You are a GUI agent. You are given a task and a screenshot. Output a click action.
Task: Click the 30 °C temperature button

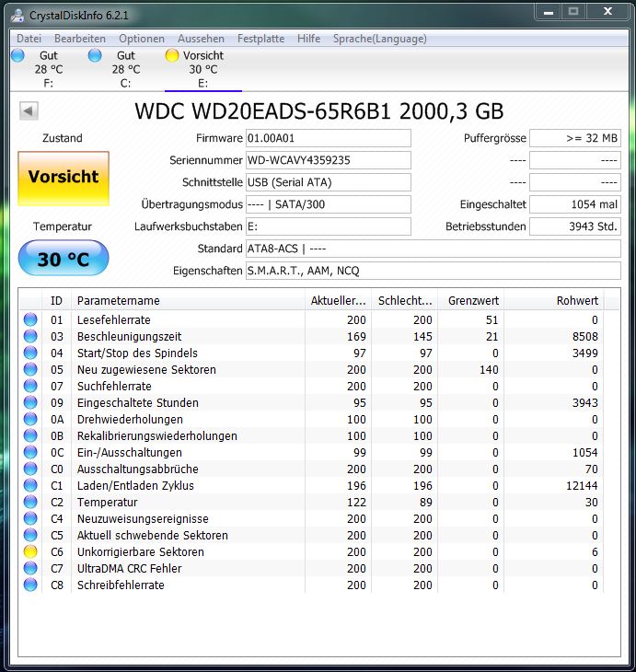(x=64, y=258)
